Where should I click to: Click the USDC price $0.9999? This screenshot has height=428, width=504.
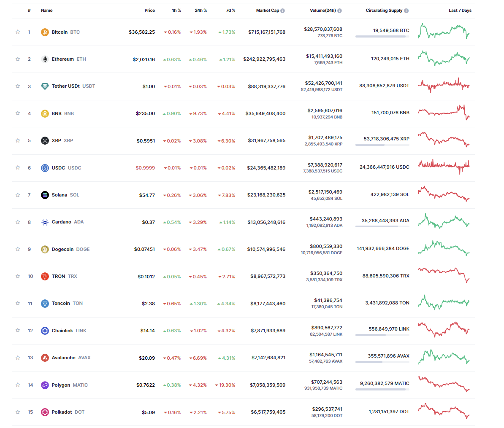point(145,168)
